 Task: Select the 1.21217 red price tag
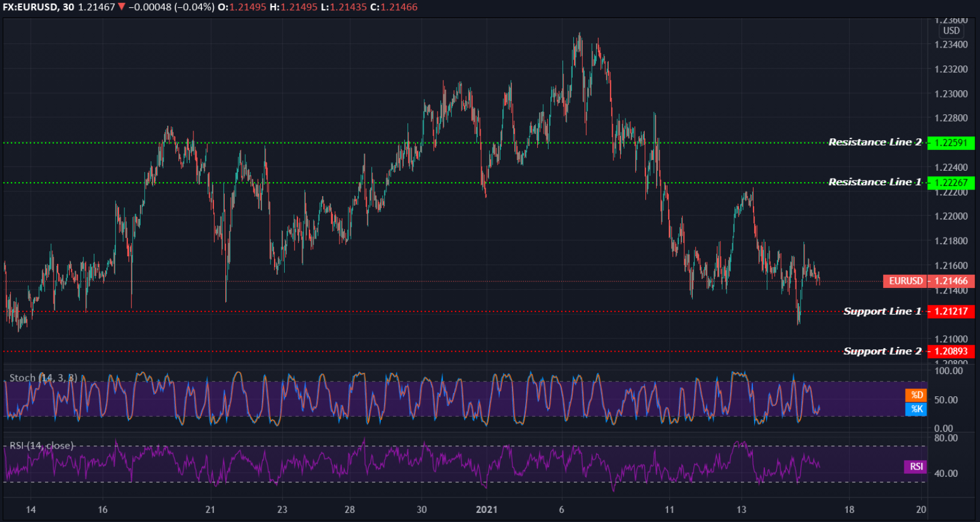[x=951, y=312]
